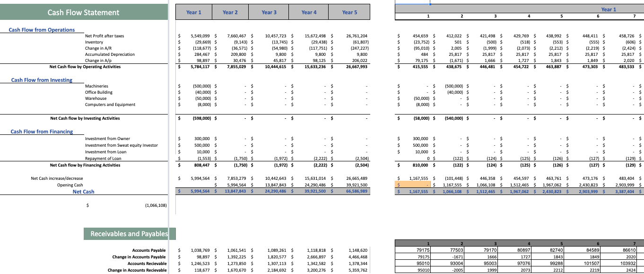
Task: Select the Year 3 column header
Action: click(x=269, y=12)
